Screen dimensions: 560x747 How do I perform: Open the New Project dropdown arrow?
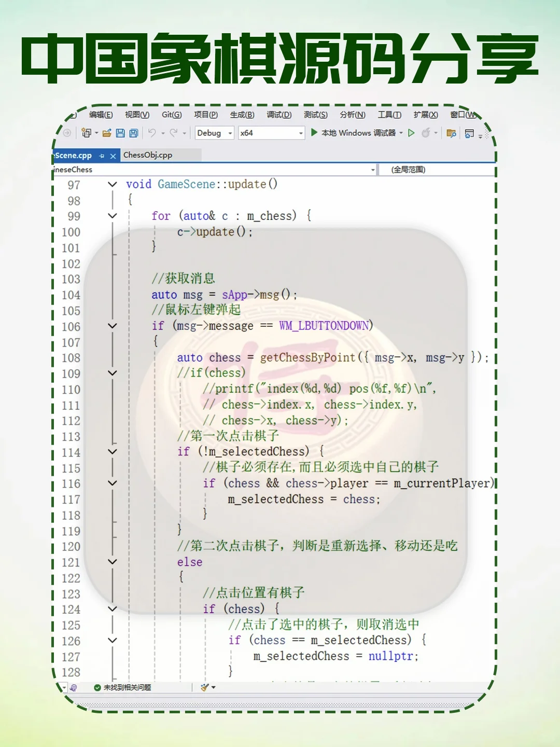click(96, 133)
